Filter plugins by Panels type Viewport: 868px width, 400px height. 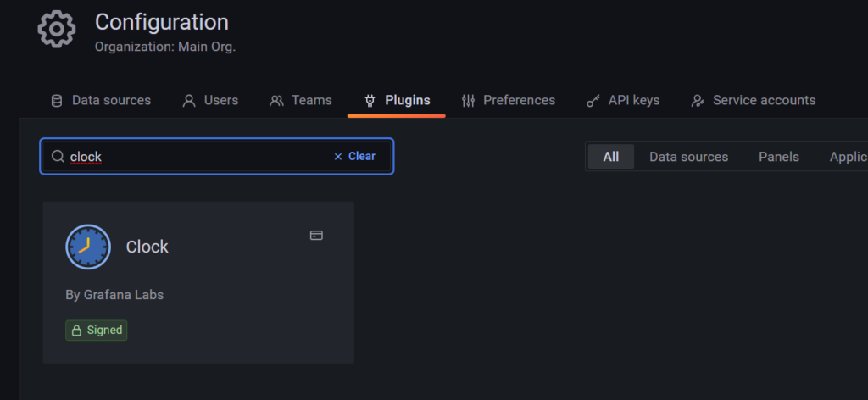(x=778, y=157)
